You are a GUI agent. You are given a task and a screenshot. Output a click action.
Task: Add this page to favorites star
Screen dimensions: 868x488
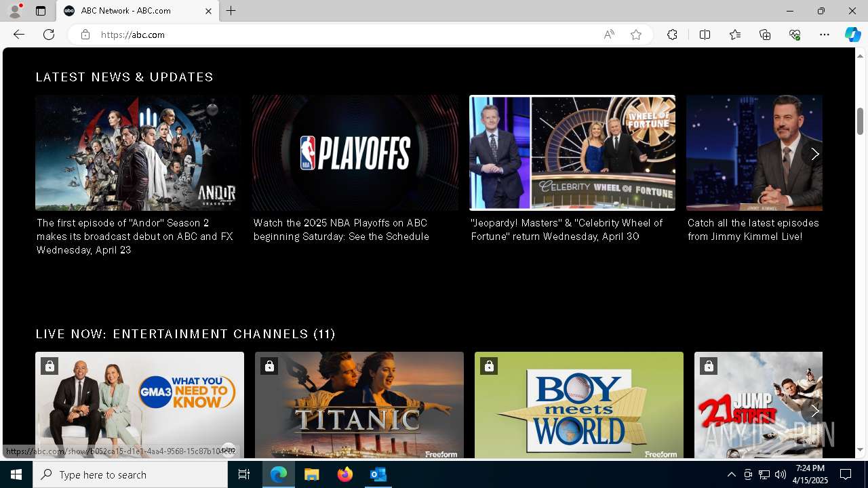pyautogui.click(x=636, y=35)
